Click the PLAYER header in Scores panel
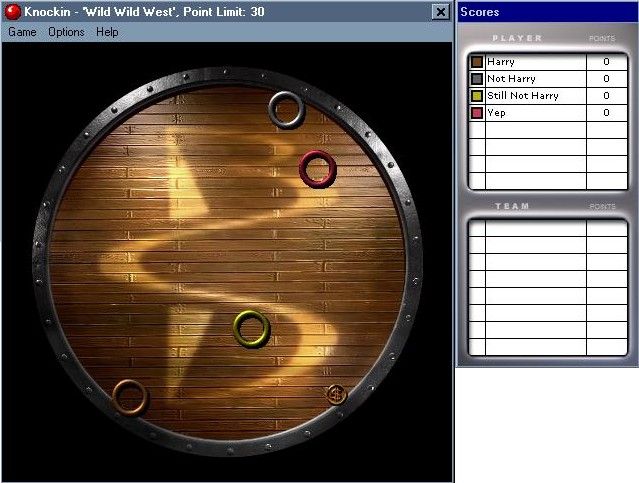This screenshot has height=483, width=639. [518, 39]
